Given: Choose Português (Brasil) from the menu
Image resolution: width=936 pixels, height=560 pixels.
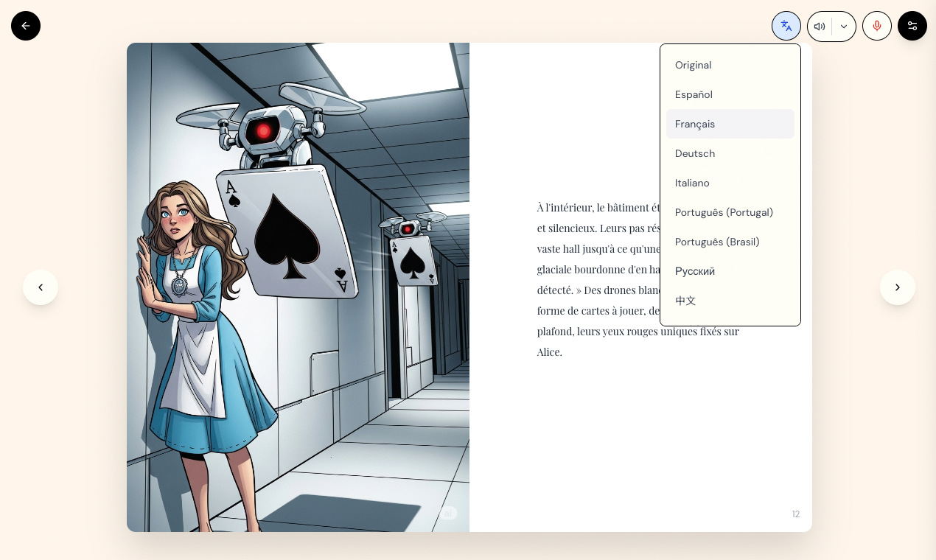Looking at the screenshot, I should pos(717,242).
